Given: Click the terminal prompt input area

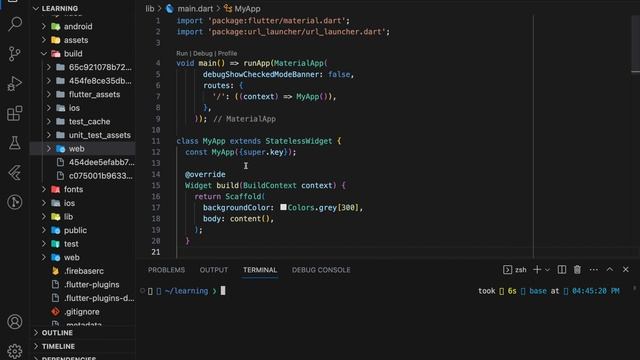Looking at the screenshot, I should [223, 291].
